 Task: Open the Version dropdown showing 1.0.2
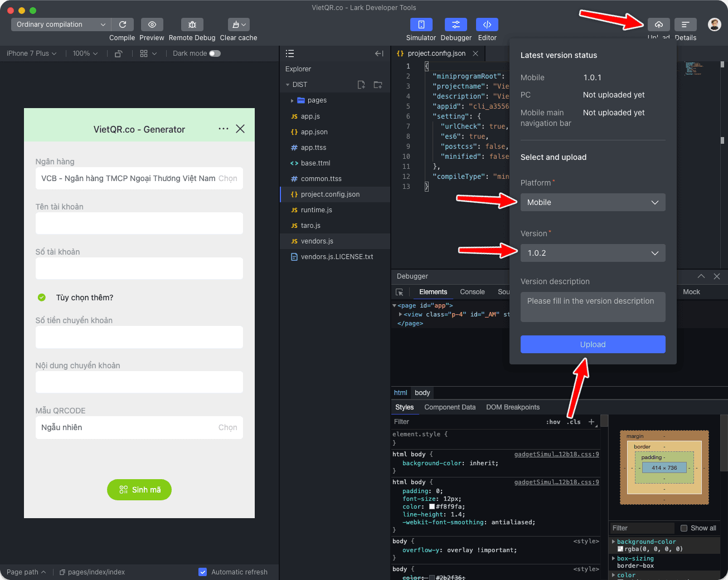593,253
